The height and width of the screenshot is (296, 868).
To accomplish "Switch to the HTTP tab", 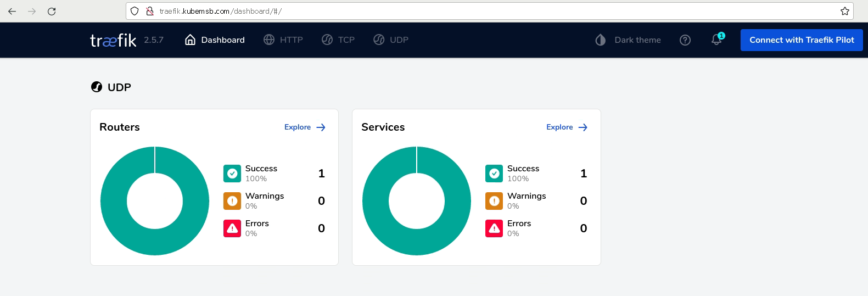I will pos(283,40).
